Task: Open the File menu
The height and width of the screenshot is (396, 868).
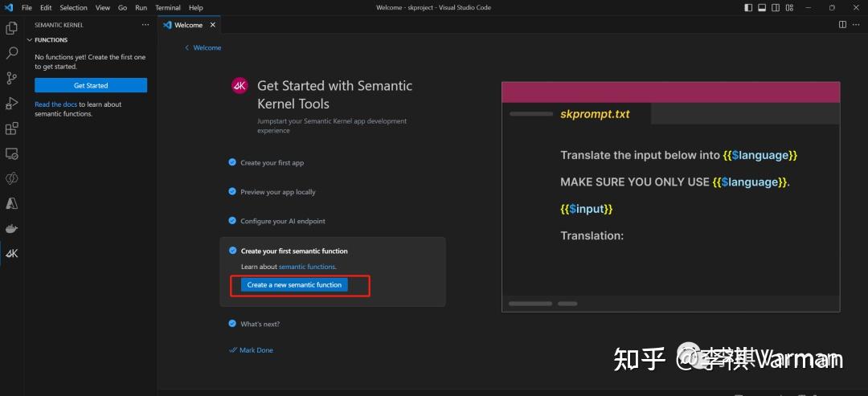Action: [x=27, y=8]
